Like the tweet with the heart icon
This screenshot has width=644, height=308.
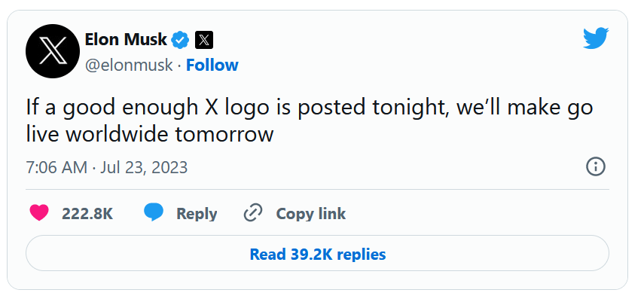click(x=39, y=213)
